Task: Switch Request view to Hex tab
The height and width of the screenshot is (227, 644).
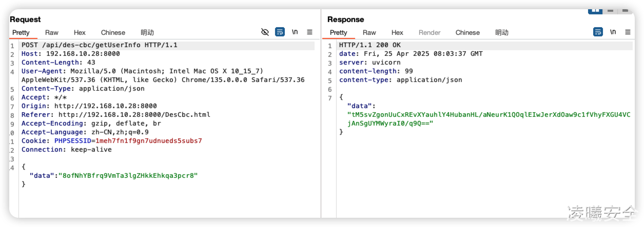Action: [x=80, y=33]
